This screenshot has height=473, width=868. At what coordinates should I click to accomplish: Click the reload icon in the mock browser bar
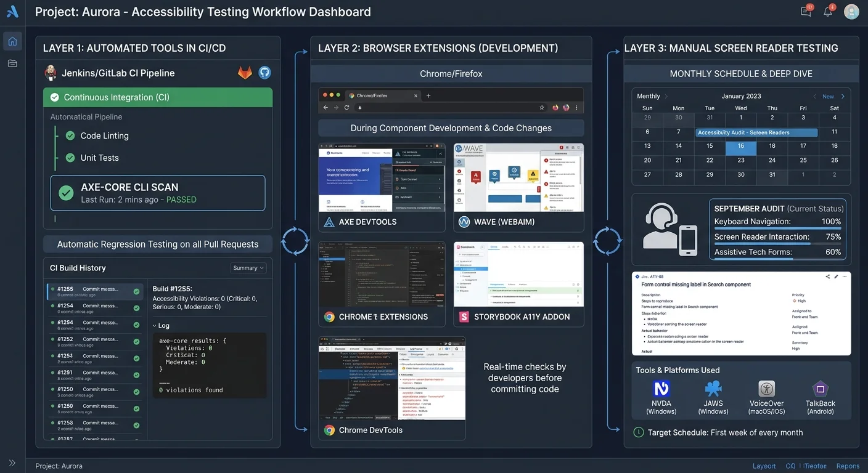[347, 107]
